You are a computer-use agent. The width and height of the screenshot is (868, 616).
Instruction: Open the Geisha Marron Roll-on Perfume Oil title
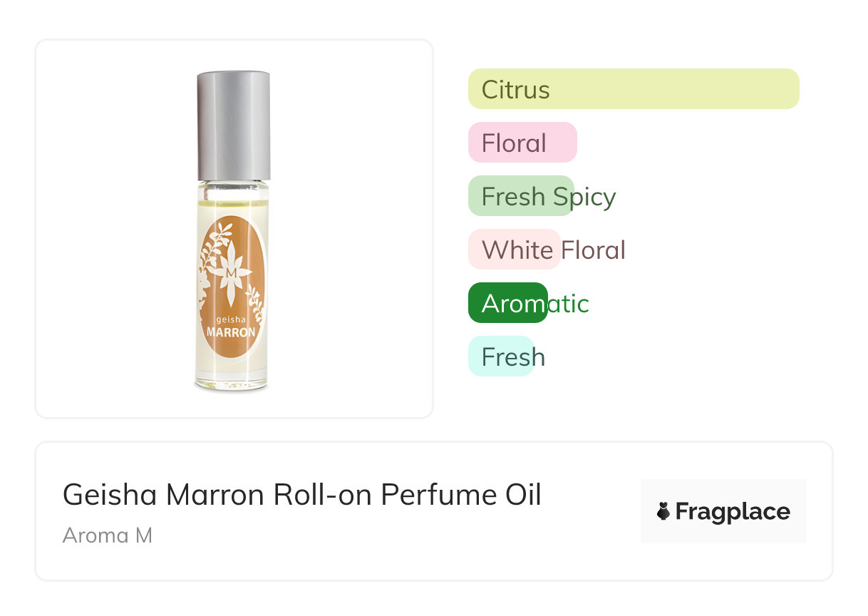[302, 495]
